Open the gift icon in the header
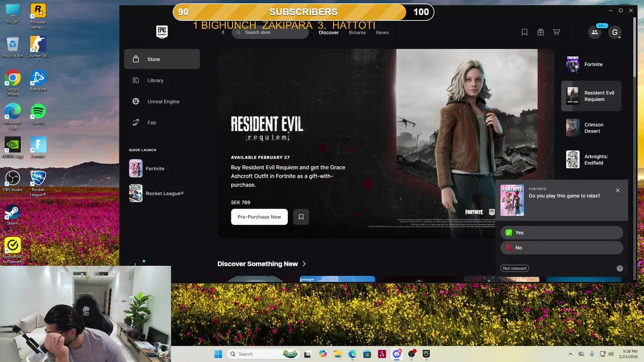This screenshot has width=644, height=362. click(540, 32)
